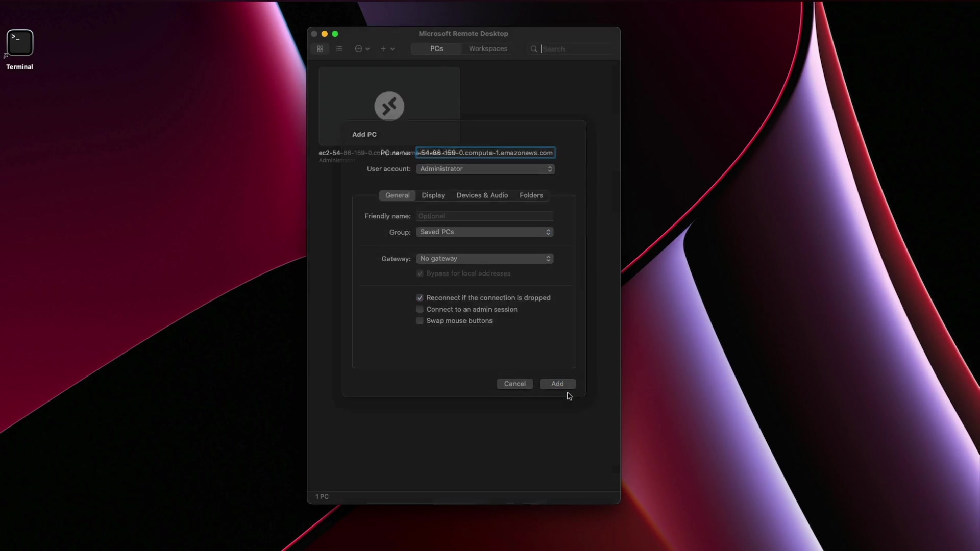Check Swap mouse buttons option
This screenshot has width=980, height=551.
(x=420, y=321)
